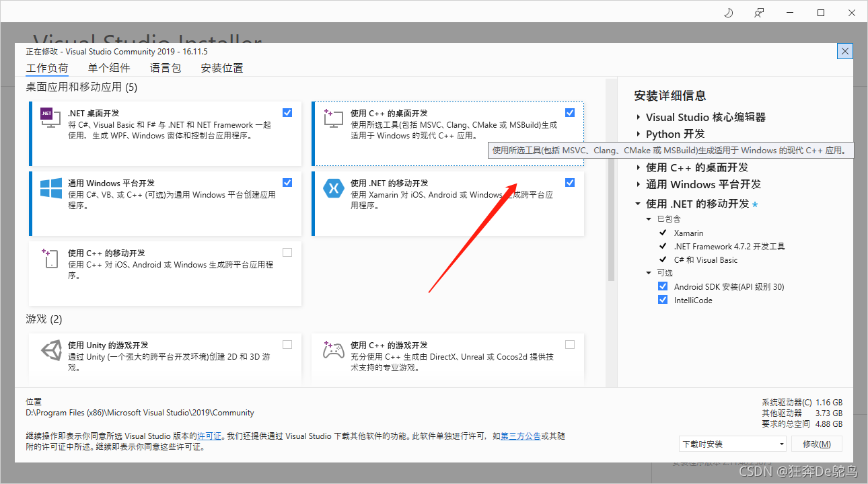Click the 安装详细信息 panel heading
The image size is (868, 484).
pos(670,95)
